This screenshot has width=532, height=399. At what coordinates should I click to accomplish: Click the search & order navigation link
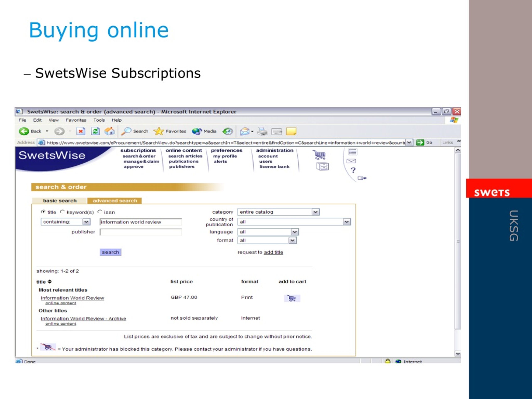tap(139, 156)
